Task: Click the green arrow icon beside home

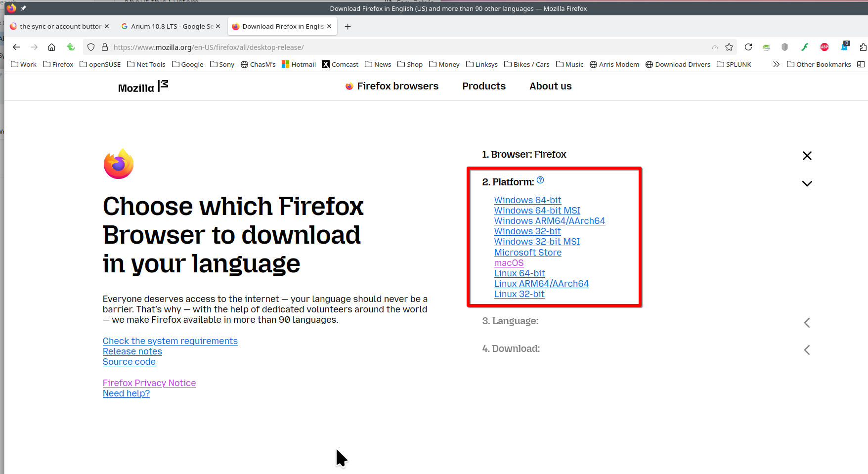Action: (71, 47)
